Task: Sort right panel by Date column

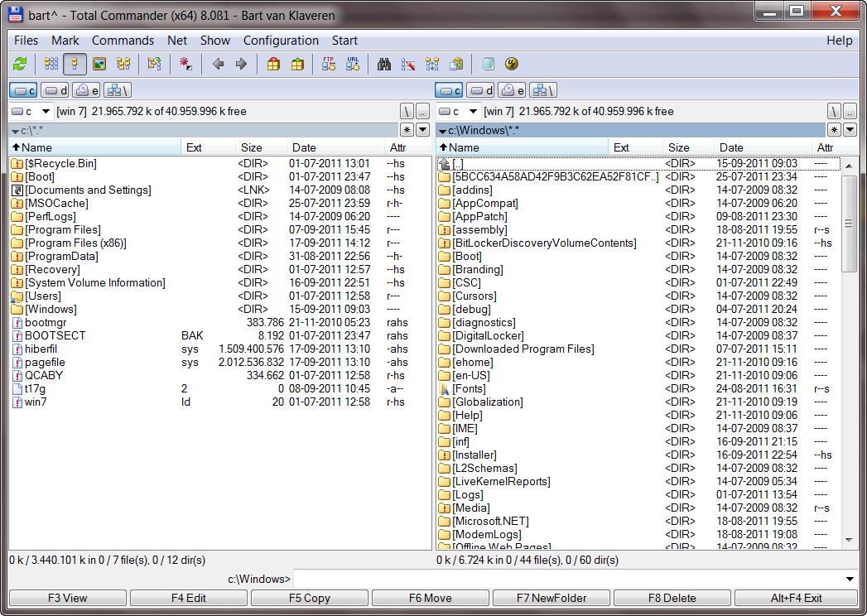Action: click(x=763, y=147)
